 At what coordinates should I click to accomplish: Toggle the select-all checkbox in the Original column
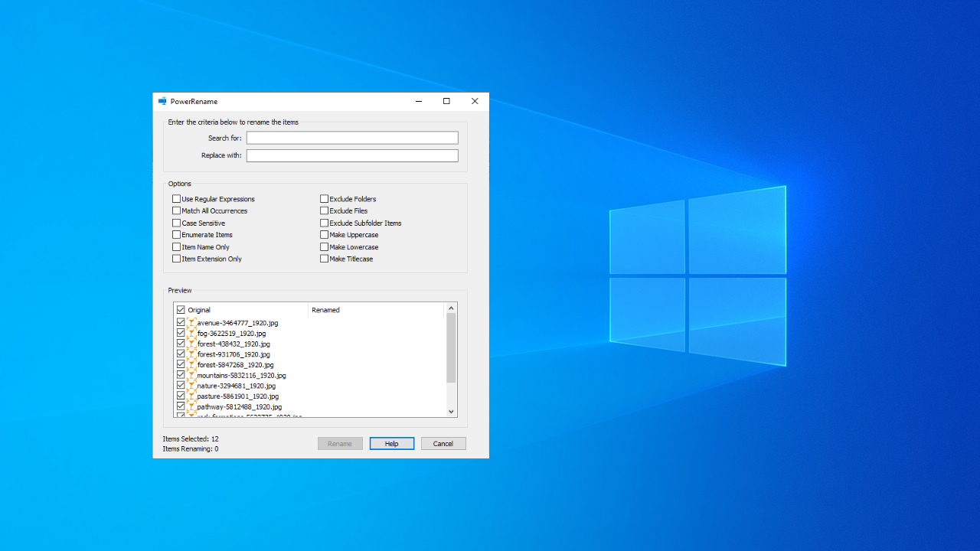click(181, 309)
